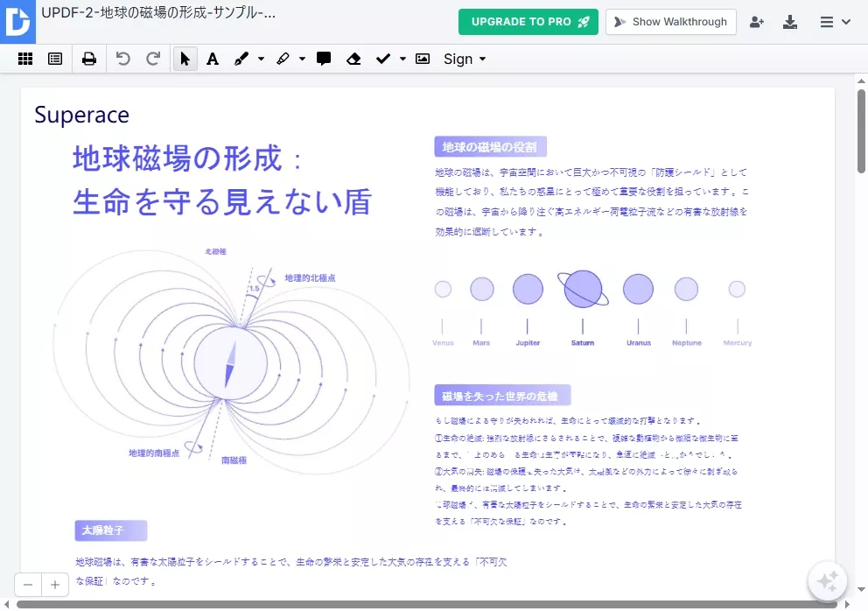868x611 pixels.
Task: Add a comment annotation
Action: 324,59
